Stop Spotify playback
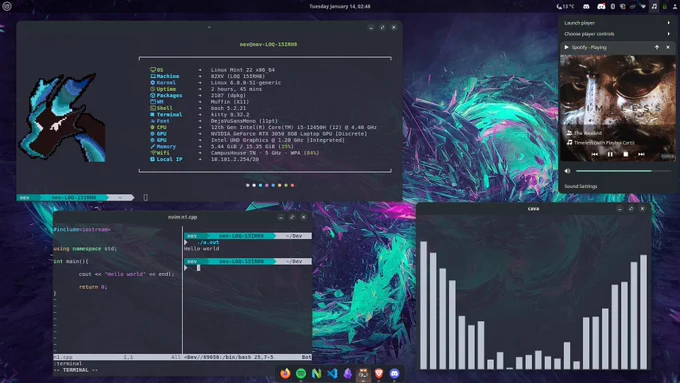Image resolution: width=680 pixels, height=383 pixels. (x=626, y=154)
